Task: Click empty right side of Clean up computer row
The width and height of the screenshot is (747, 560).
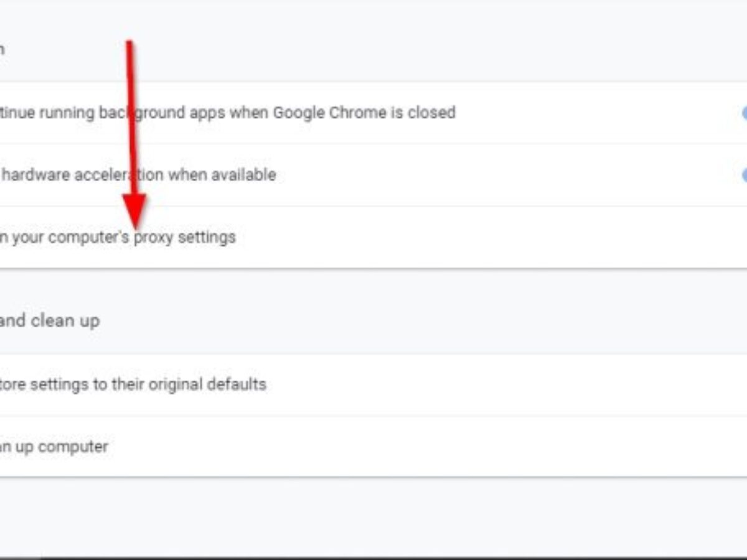Action: point(529,447)
